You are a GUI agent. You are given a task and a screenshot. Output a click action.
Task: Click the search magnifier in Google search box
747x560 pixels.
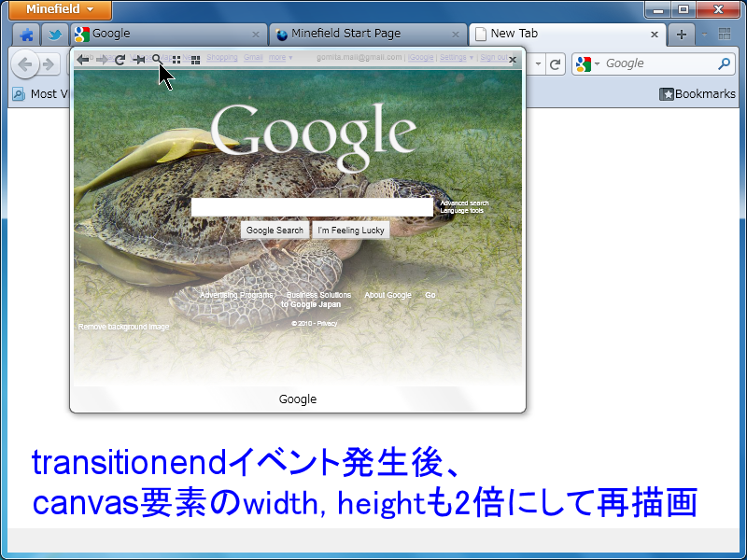click(x=725, y=64)
